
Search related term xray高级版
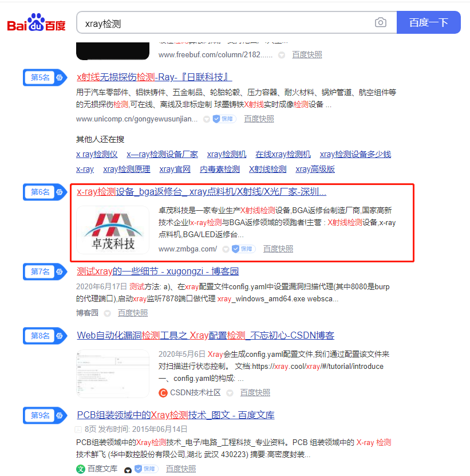coord(315,169)
